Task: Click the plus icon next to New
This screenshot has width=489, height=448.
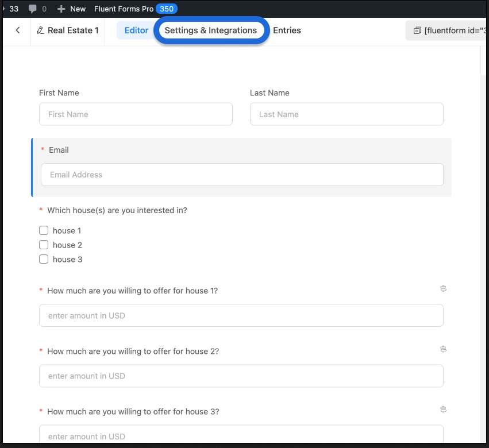Action: tap(61, 9)
